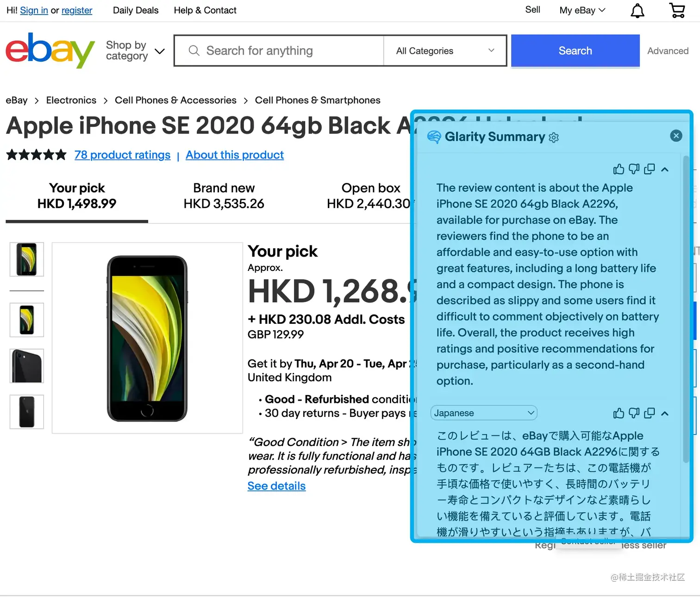Viewport: 700px width, 597px height.
Task: Click the blue Search button
Action: click(x=575, y=50)
